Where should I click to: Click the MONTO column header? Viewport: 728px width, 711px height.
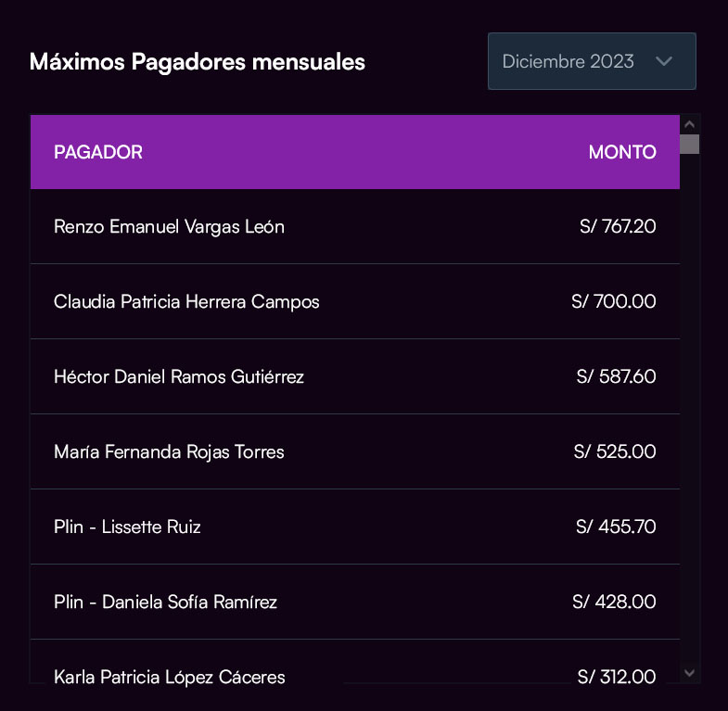pos(622,152)
